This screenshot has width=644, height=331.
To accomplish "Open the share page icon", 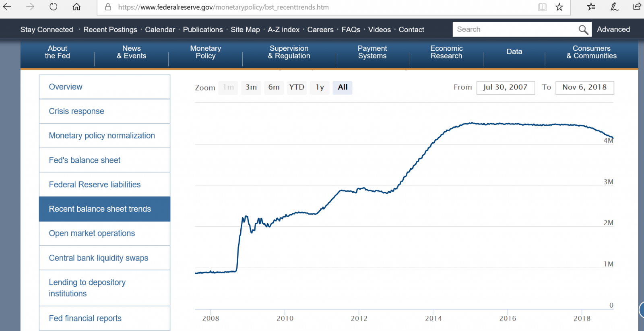I will [x=637, y=7].
